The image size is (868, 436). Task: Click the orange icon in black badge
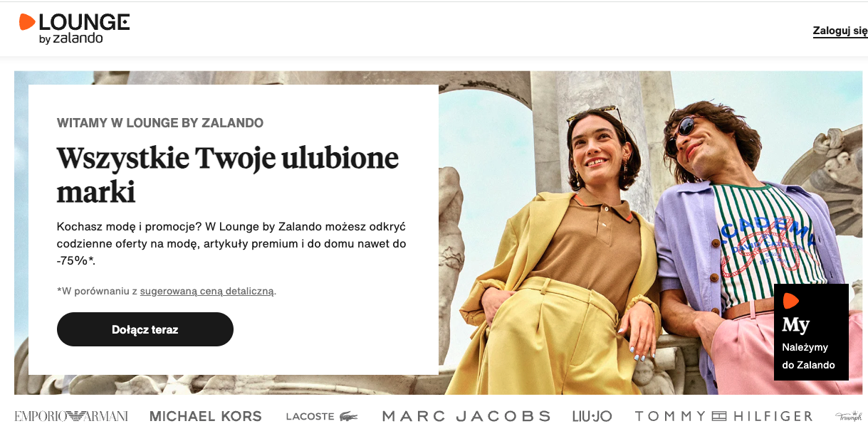click(790, 301)
